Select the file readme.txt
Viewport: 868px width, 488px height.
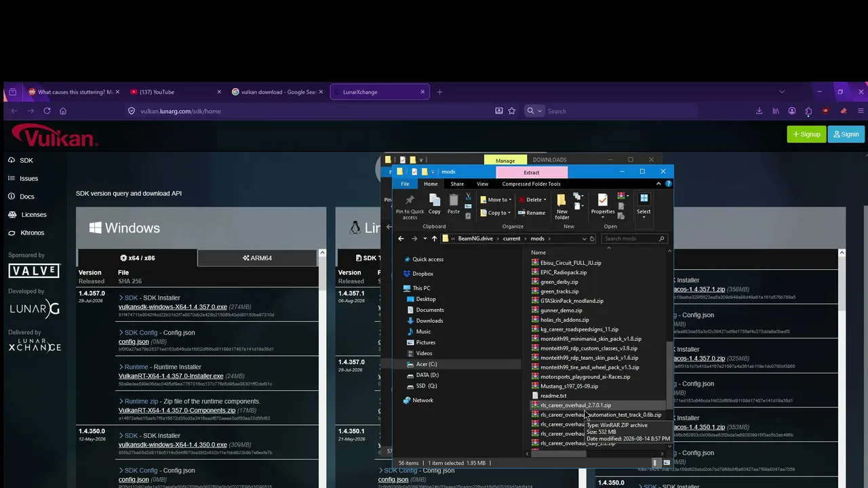[553, 396]
